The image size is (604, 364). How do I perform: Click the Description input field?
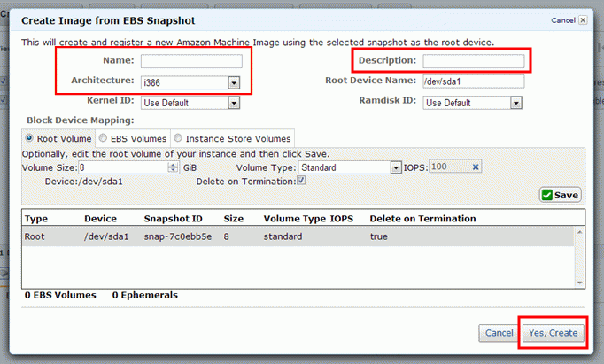pyautogui.click(x=474, y=61)
